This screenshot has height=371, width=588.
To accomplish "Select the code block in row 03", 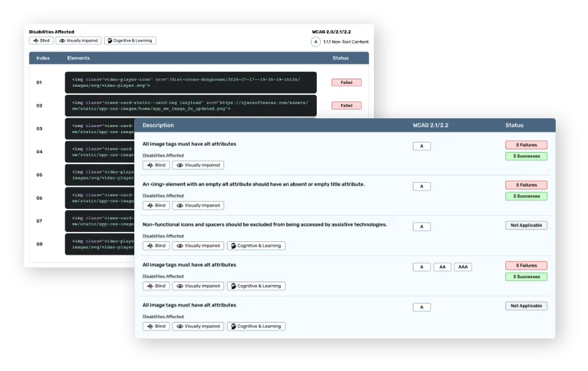I will point(100,129).
